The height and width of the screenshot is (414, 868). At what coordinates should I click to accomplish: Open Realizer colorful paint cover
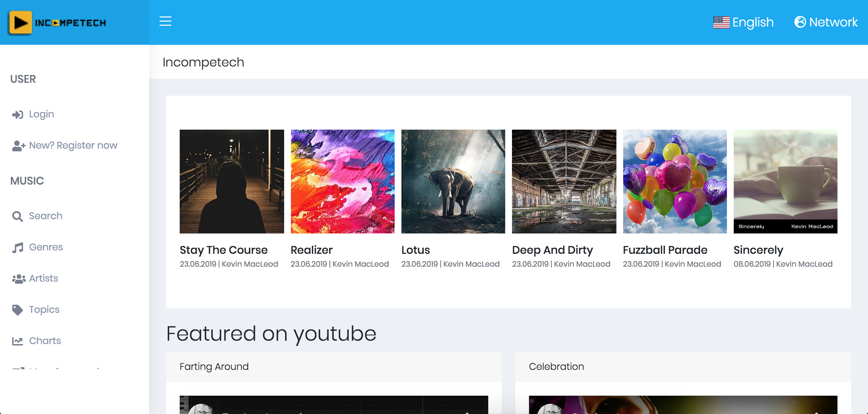click(343, 182)
